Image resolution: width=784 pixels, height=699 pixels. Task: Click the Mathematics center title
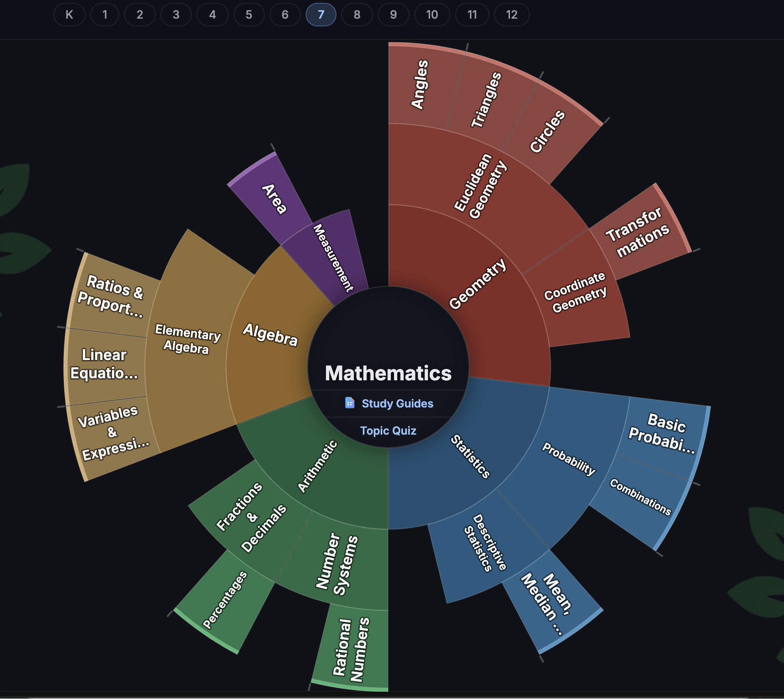coord(388,373)
